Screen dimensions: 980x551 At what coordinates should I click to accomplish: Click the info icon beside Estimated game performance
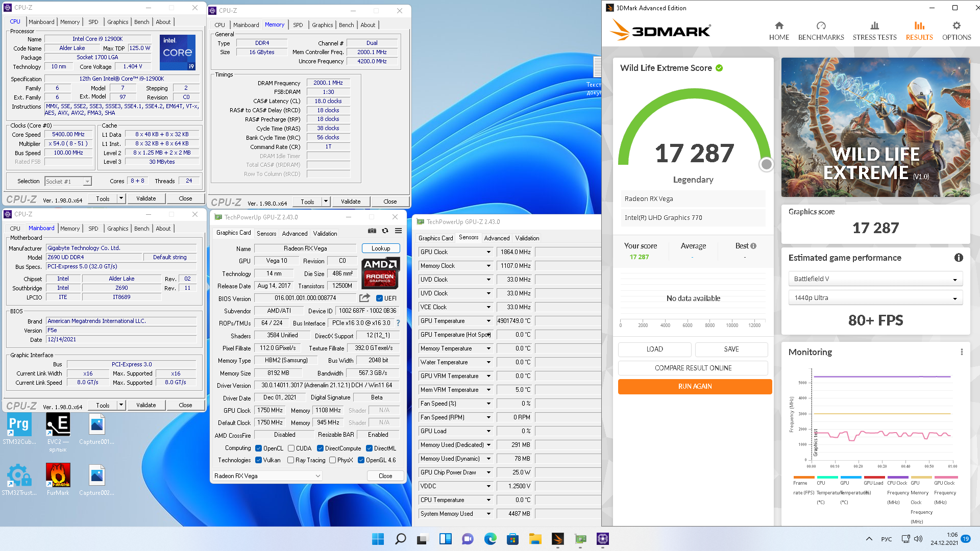click(x=959, y=258)
